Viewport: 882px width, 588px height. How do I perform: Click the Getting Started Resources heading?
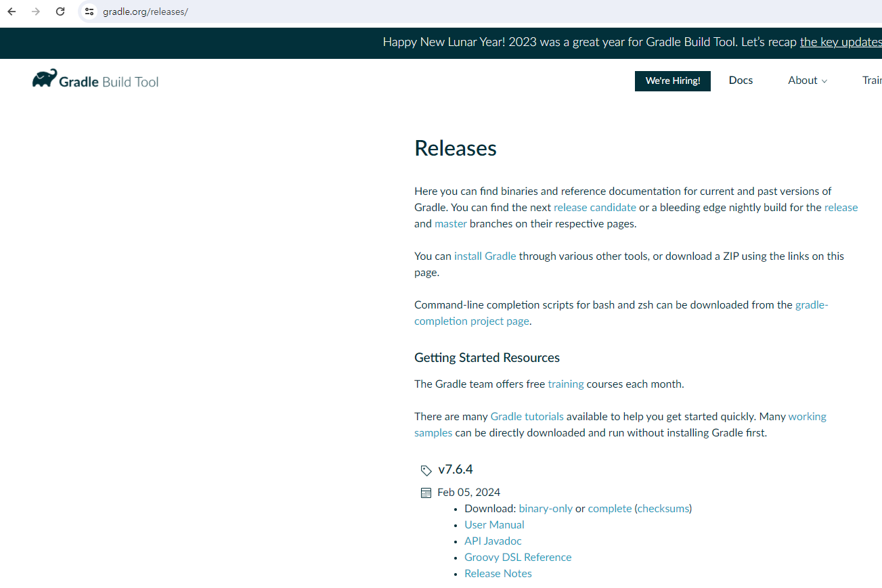[x=487, y=357]
